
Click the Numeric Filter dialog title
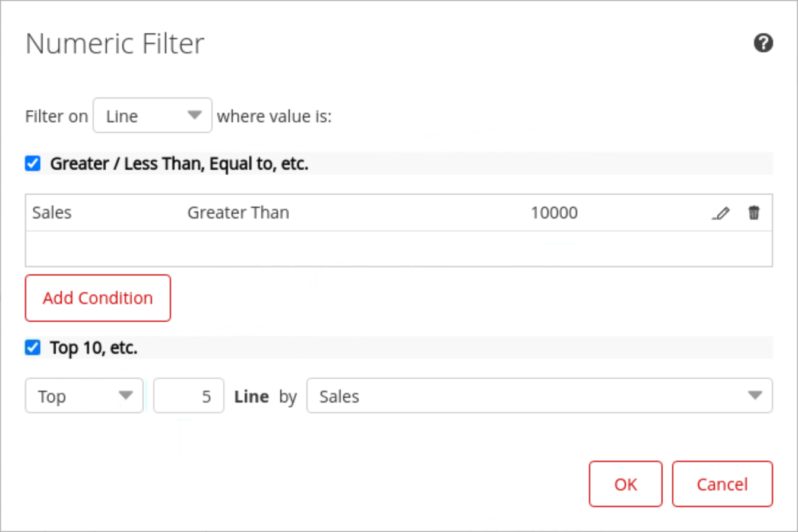[x=115, y=44]
